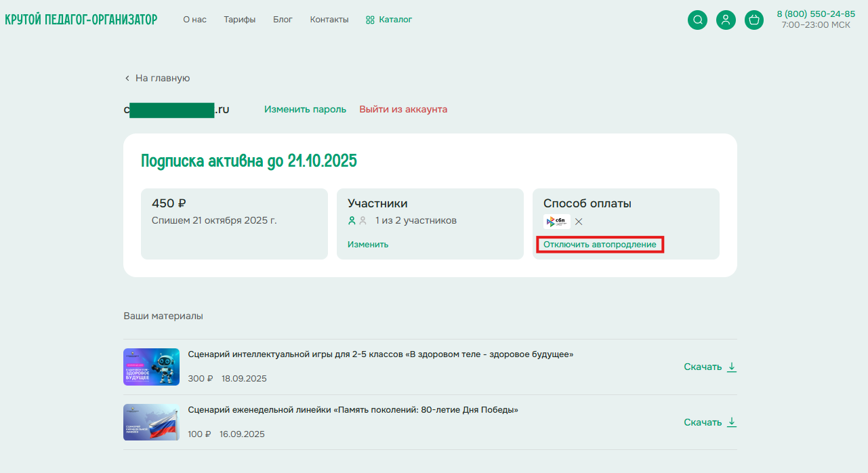Open the user profile icon
The height and width of the screenshot is (473, 868).
pyautogui.click(x=726, y=20)
